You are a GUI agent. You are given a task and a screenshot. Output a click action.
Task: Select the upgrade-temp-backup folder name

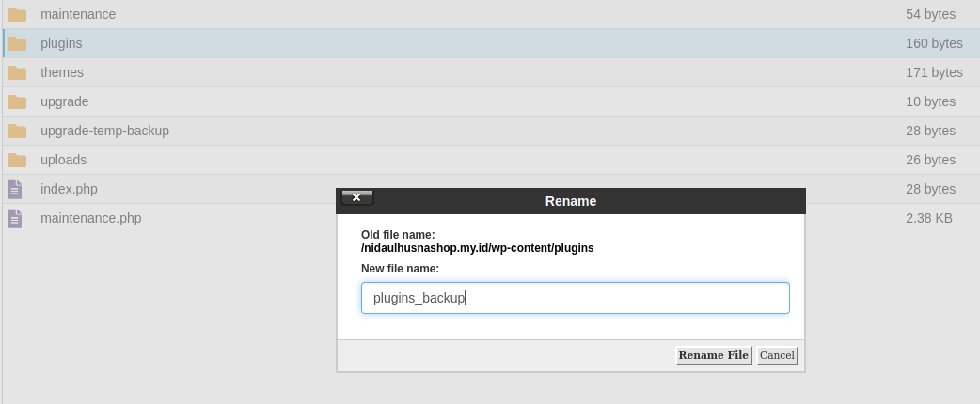tap(104, 131)
